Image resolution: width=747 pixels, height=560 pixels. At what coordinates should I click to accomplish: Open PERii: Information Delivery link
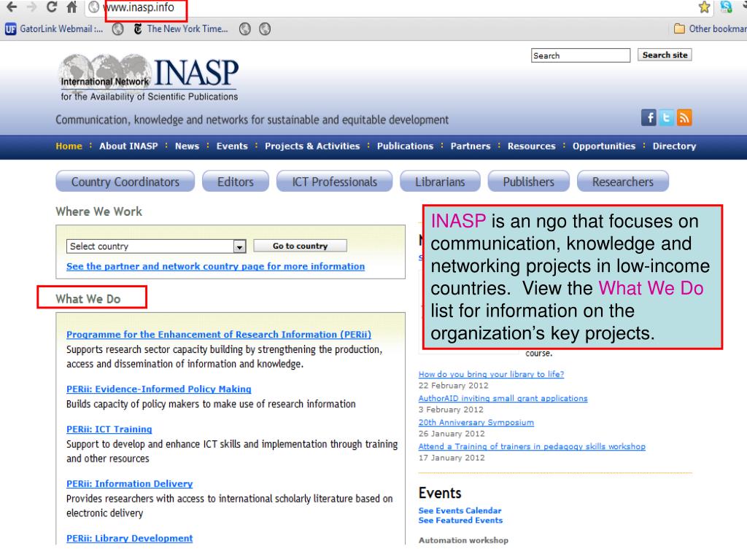[x=130, y=483]
